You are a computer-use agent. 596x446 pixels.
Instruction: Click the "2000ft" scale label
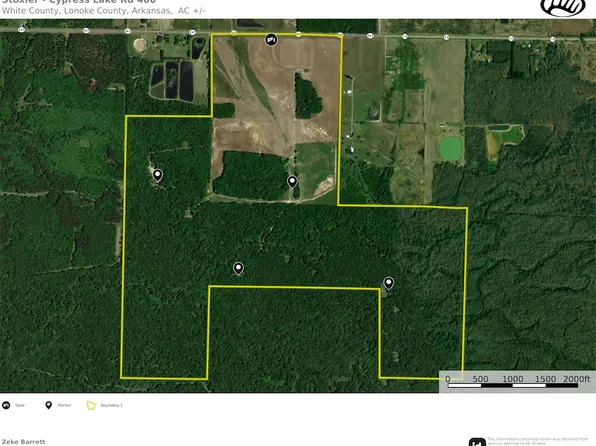(x=576, y=379)
